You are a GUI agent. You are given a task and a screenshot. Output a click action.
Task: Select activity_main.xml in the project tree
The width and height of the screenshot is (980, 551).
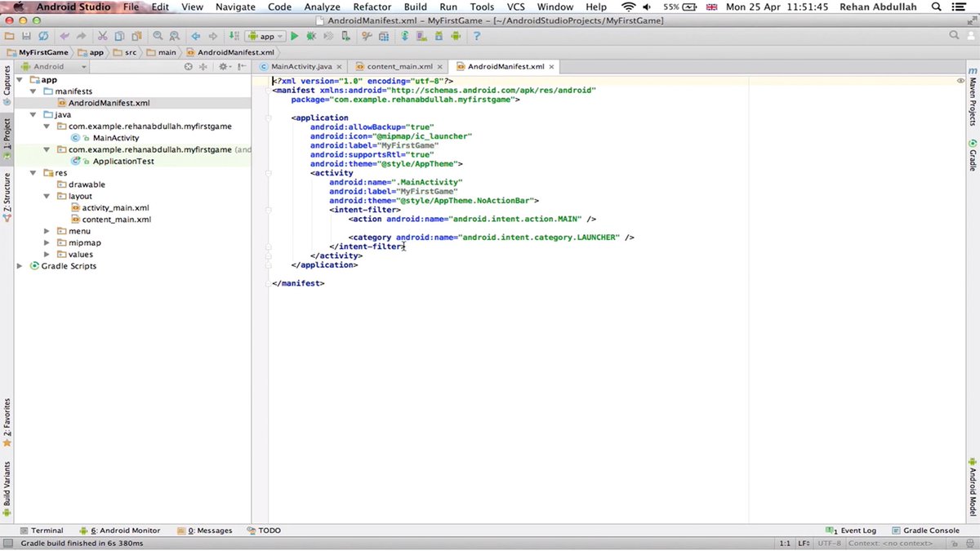[115, 208]
